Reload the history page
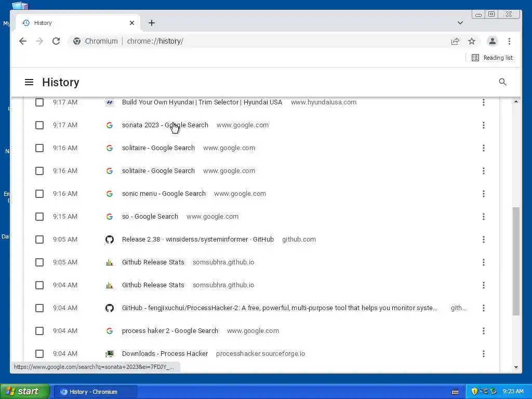 pos(56,41)
